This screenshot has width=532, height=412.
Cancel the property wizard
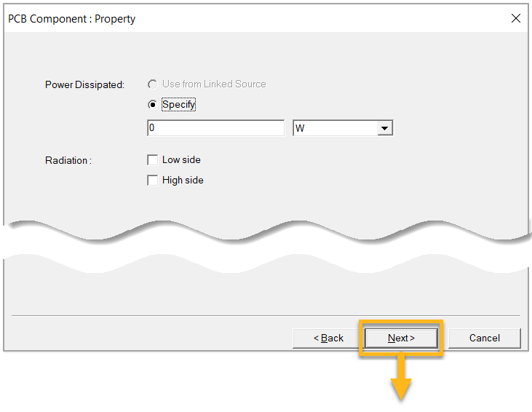point(484,338)
